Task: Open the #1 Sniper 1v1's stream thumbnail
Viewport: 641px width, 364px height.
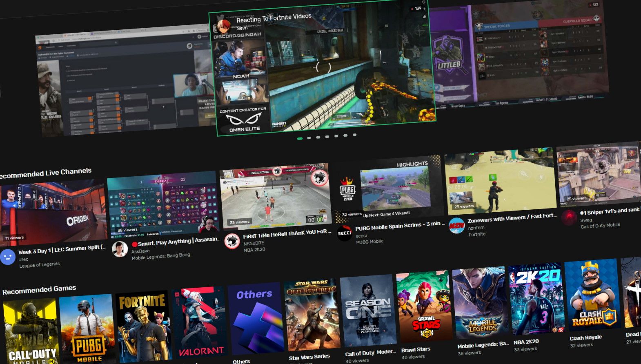Action: [x=599, y=174]
